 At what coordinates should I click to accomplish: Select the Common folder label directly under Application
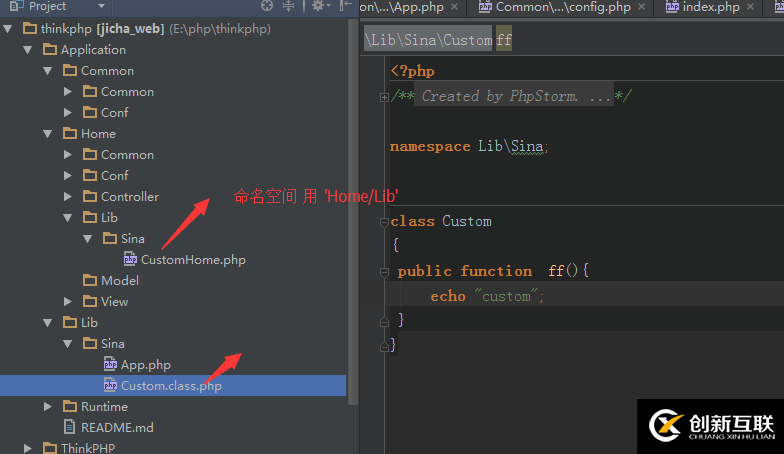click(x=108, y=70)
